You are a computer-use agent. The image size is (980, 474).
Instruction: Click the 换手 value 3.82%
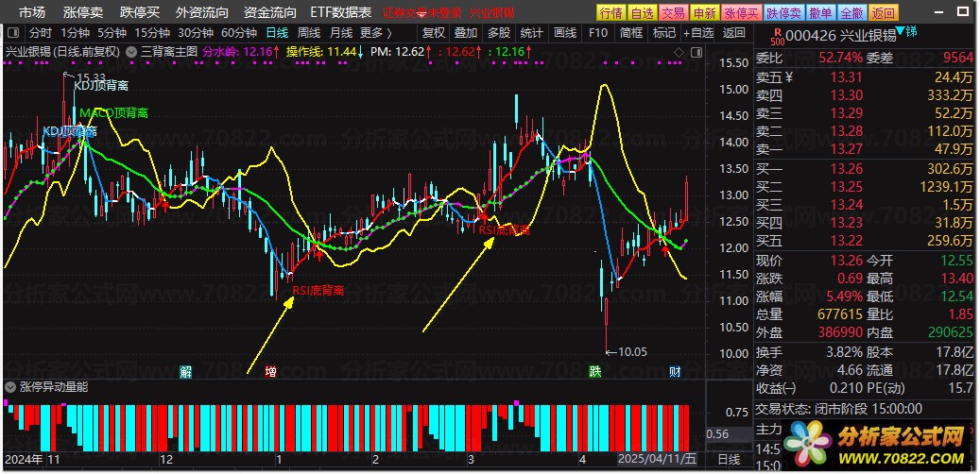coord(843,351)
